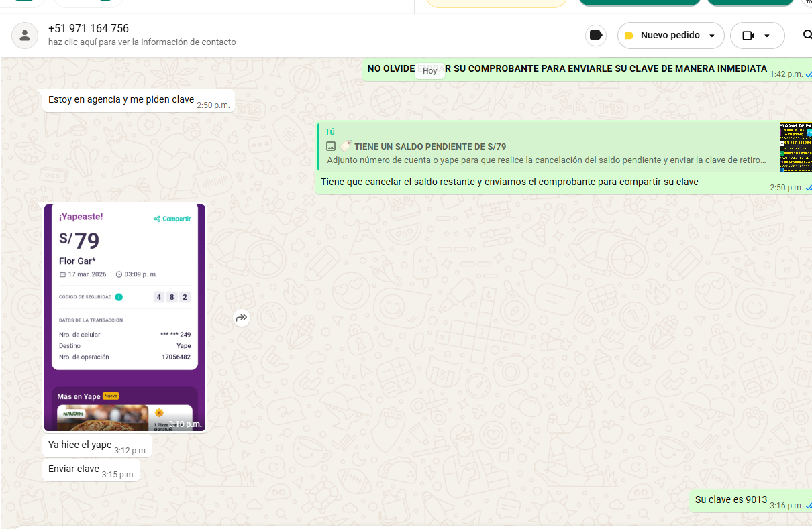Click 'haz clic aquí' contact info text
The height and width of the screenshot is (529, 812).
point(142,42)
